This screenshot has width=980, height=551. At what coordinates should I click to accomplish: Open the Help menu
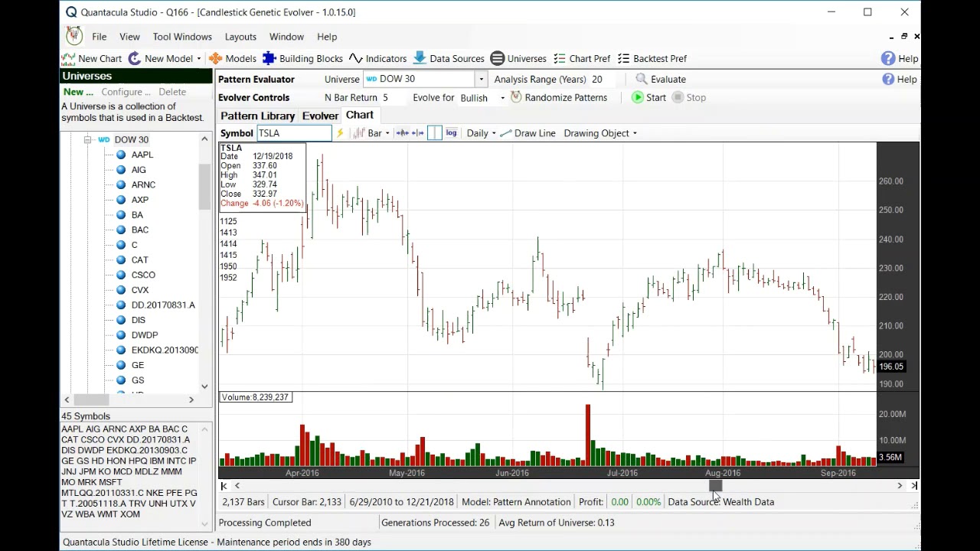[x=327, y=37]
